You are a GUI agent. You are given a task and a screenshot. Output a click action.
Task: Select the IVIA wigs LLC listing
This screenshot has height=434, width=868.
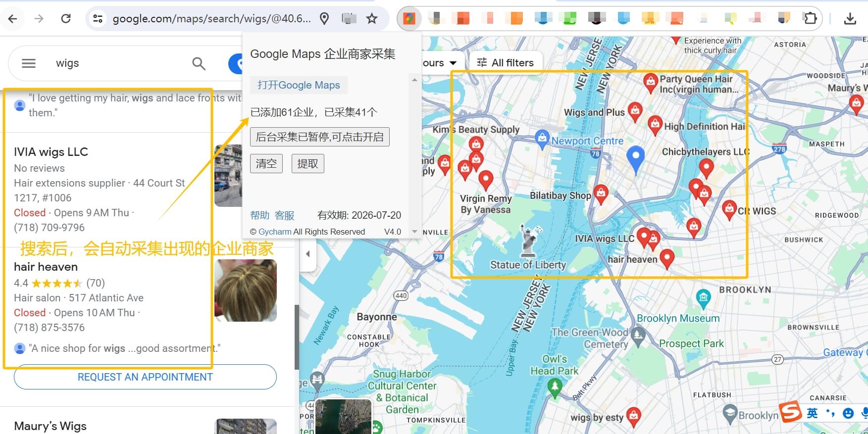[x=51, y=152]
